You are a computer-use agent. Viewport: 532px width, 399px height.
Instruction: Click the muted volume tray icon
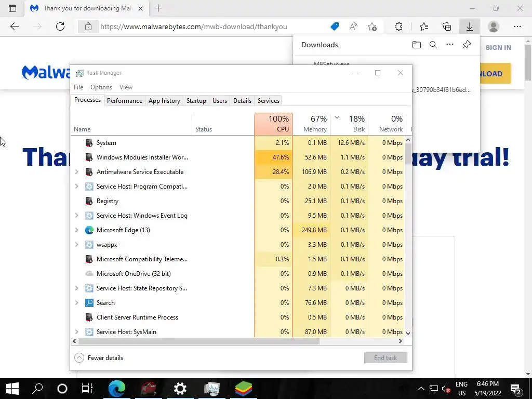pyautogui.click(x=446, y=389)
